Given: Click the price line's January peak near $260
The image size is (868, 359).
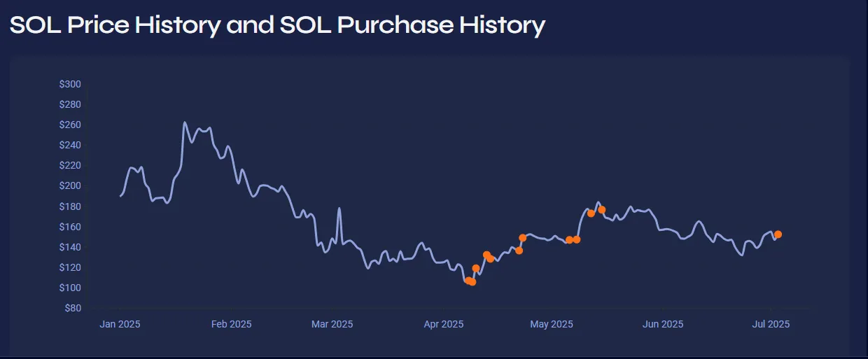Looking at the screenshot, I should click(x=185, y=123).
